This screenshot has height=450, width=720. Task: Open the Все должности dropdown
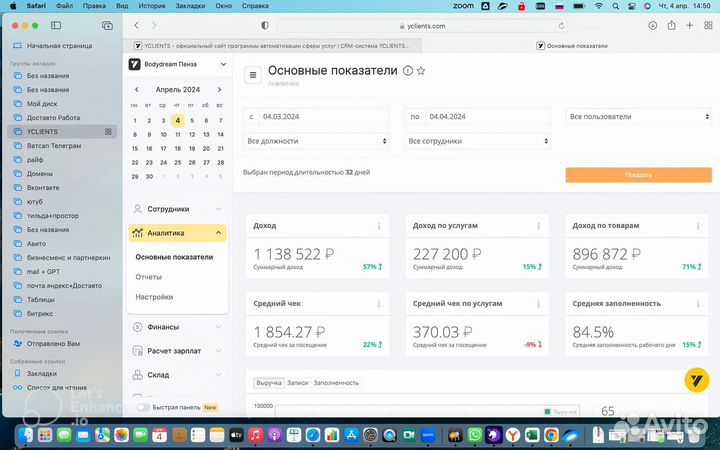[316, 141]
